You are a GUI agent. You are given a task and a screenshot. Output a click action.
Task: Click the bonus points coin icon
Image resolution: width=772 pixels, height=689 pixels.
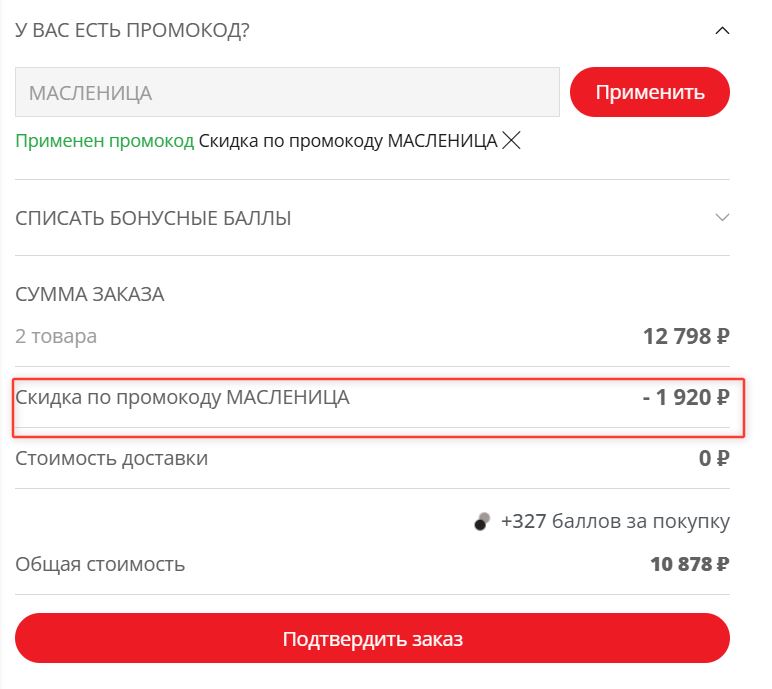coord(482,521)
